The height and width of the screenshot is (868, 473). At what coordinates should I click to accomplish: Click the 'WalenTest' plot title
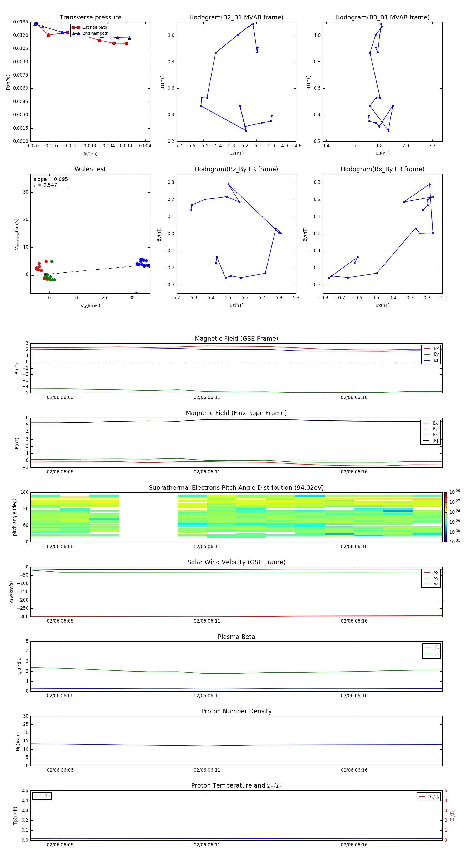tap(90, 169)
